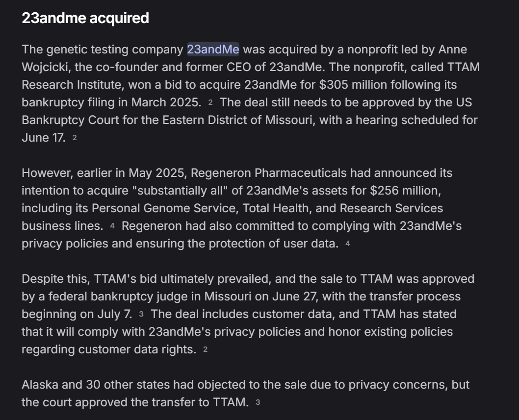Click the phrase "Eastern District of Missouri"

[x=237, y=120]
